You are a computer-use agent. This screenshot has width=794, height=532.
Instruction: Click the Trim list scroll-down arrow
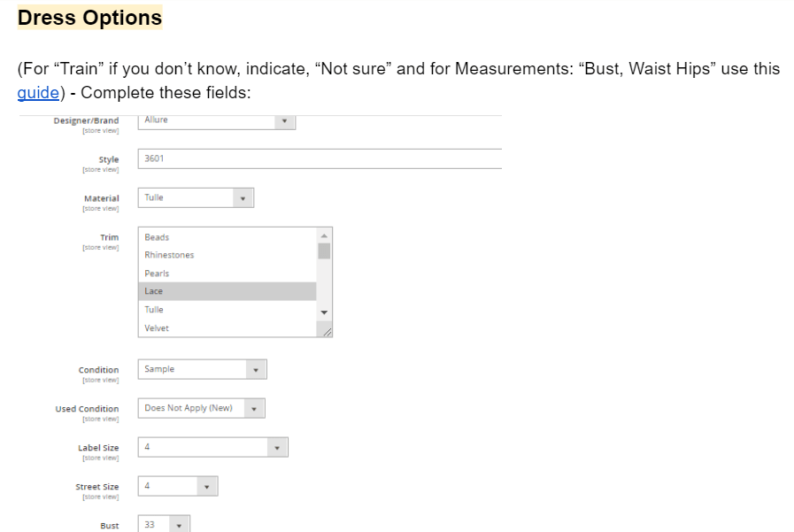pos(324,312)
